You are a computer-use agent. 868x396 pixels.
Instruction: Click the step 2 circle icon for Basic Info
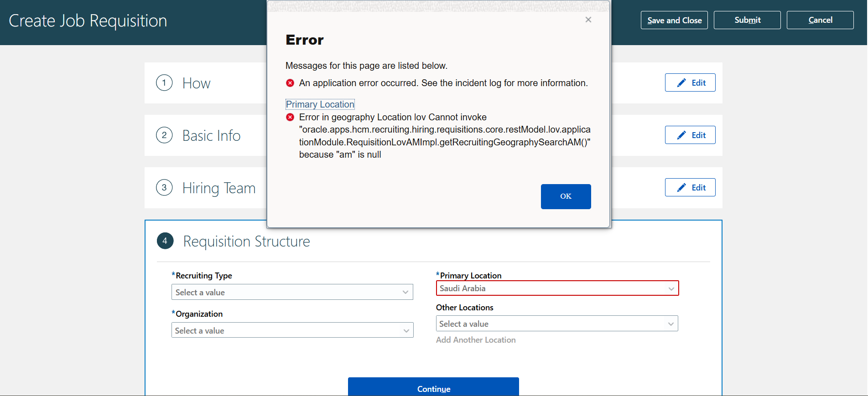coord(164,135)
